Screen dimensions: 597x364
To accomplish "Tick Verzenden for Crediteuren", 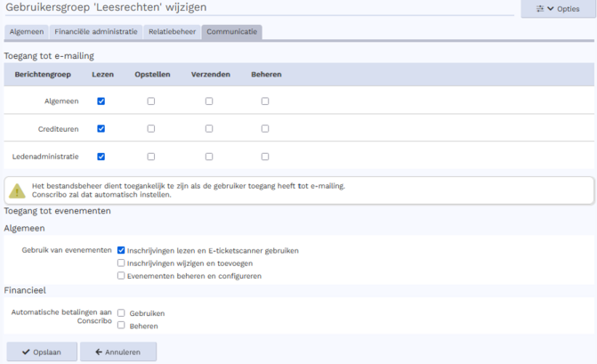I will pos(209,129).
